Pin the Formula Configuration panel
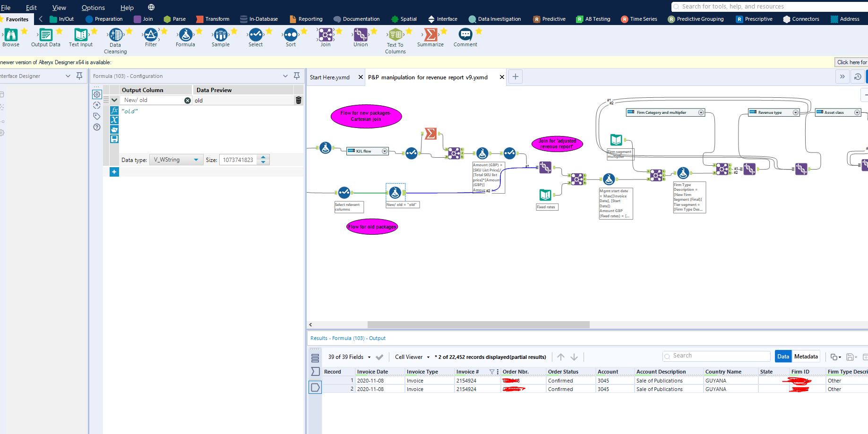Viewport: 868px width, 434px height. pyautogui.click(x=297, y=76)
